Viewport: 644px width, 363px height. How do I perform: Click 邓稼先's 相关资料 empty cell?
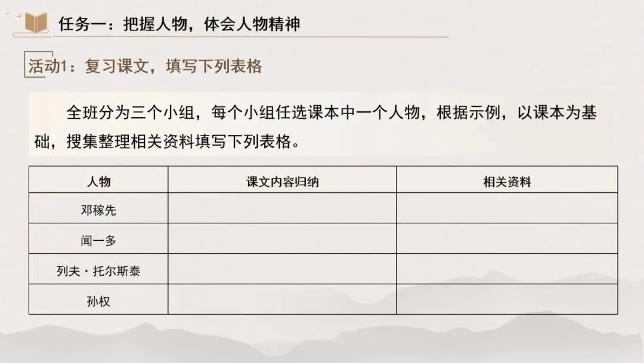(507, 210)
